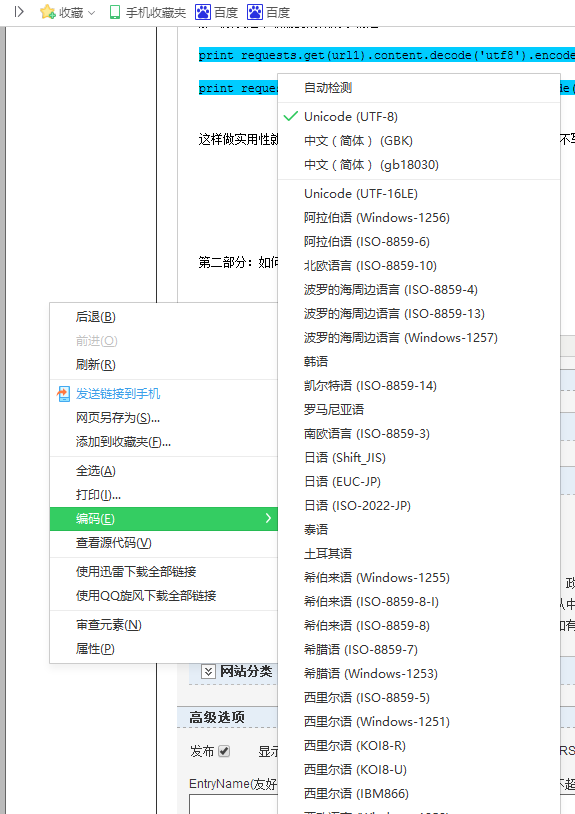This screenshot has width=575, height=814.
Task: Choose 西里尔语 (KOI8-R) encoding
Action: pyautogui.click(x=419, y=745)
